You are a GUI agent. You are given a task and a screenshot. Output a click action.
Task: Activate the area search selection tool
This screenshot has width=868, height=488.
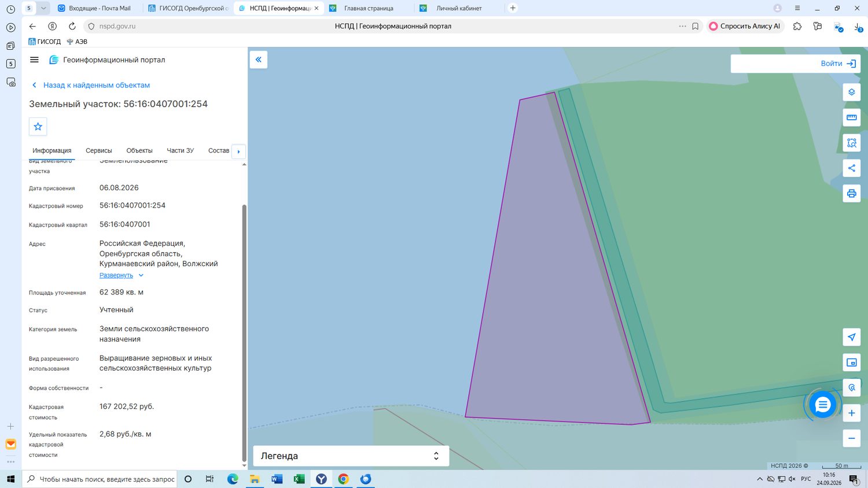coord(852,143)
